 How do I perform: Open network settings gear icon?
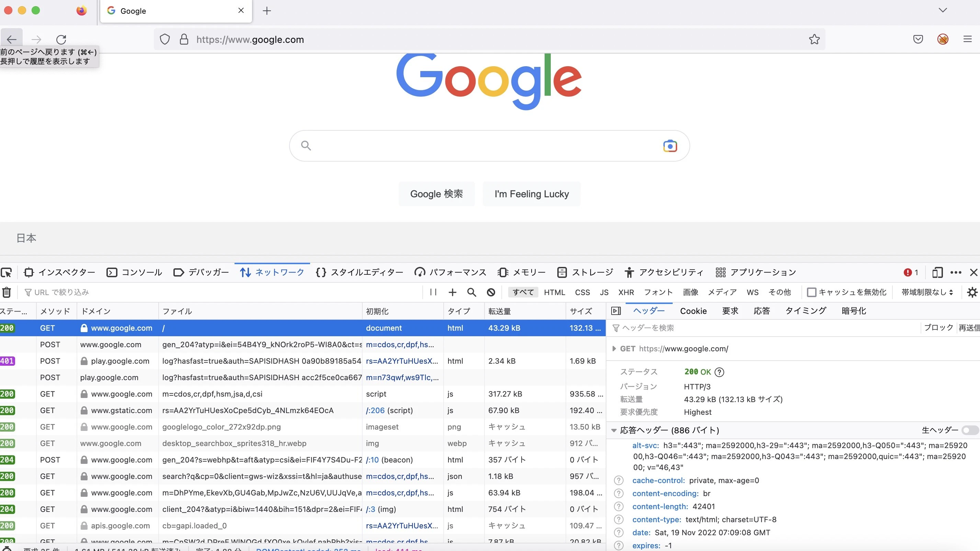coord(972,292)
